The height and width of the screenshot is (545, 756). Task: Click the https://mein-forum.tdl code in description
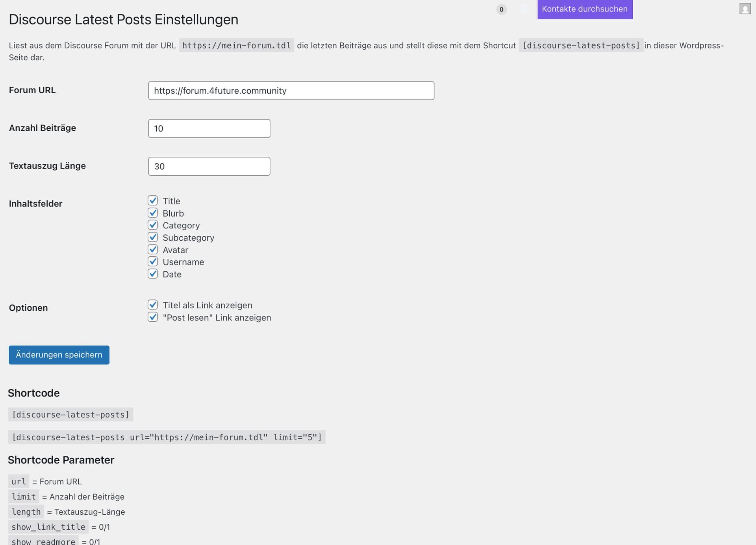point(236,45)
